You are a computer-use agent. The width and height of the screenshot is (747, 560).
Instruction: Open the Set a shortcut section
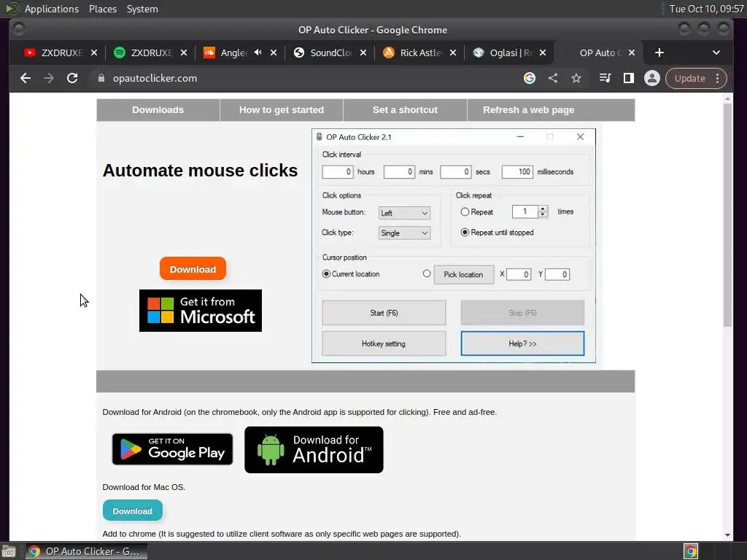click(405, 110)
